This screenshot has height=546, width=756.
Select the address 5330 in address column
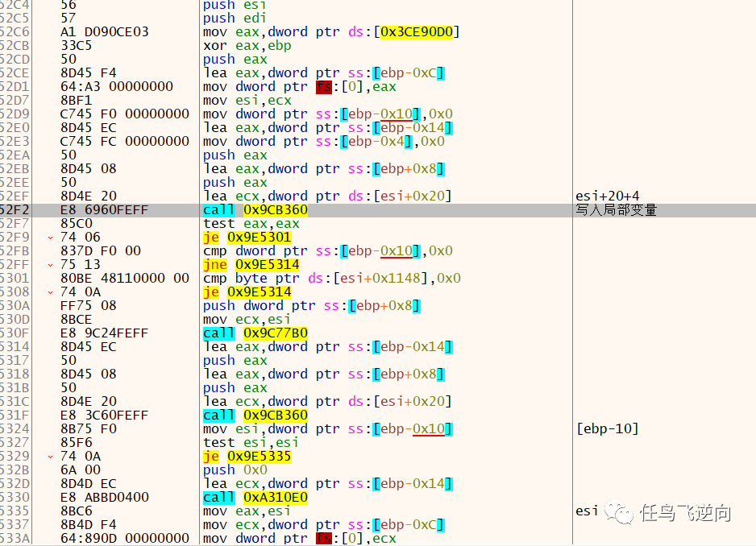15,498
